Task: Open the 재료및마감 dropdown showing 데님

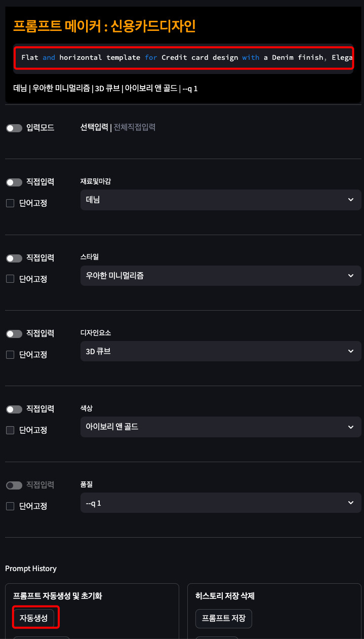Action: [x=221, y=200]
